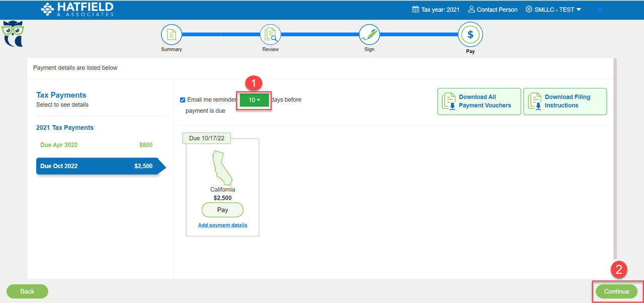Viewport: 644px width, 303px height.
Task: Click Download All Payment Vouchers button
Action: (x=479, y=101)
